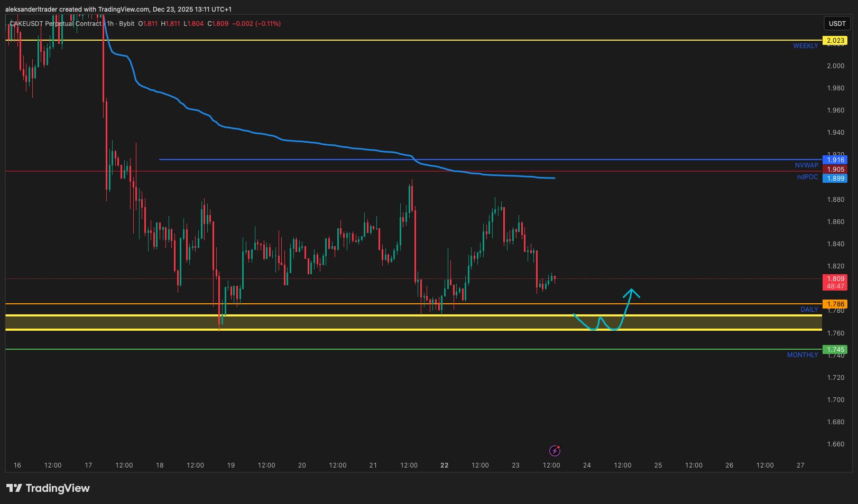Click the 2.000 price axis tick
Viewport: 858px width, 504px height.
(x=835, y=66)
